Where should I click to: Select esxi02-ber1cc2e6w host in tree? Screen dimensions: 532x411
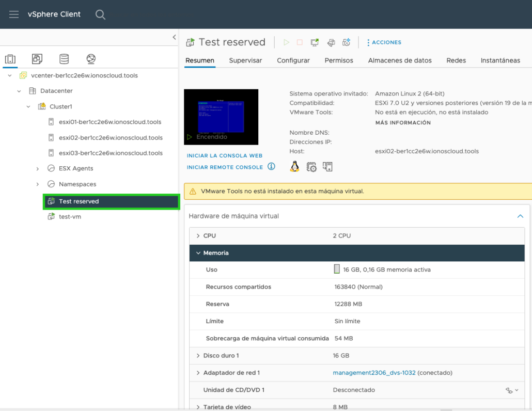pos(111,138)
